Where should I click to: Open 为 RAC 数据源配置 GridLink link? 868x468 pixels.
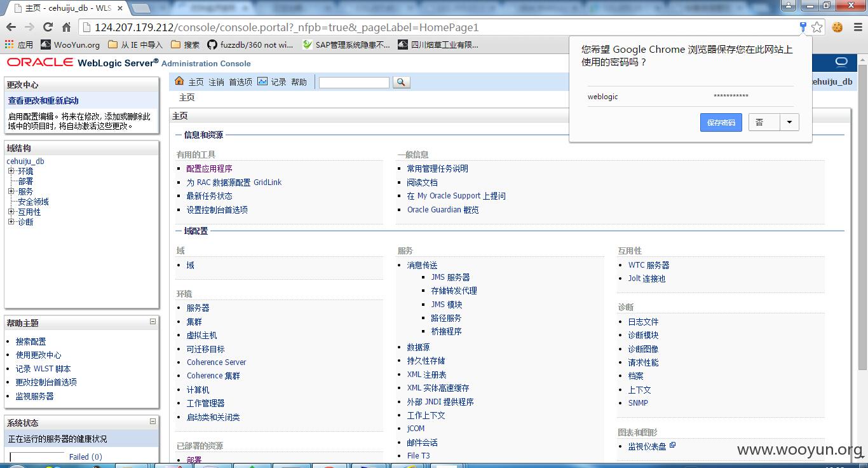234,182
